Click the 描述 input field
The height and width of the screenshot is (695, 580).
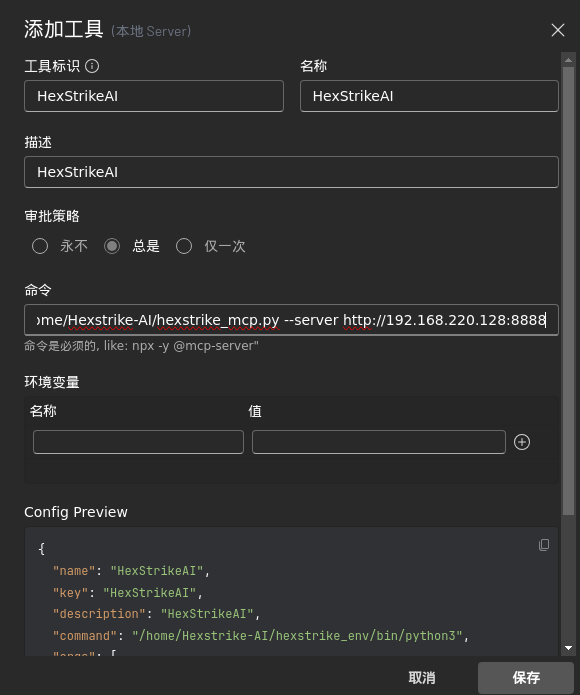pos(291,172)
